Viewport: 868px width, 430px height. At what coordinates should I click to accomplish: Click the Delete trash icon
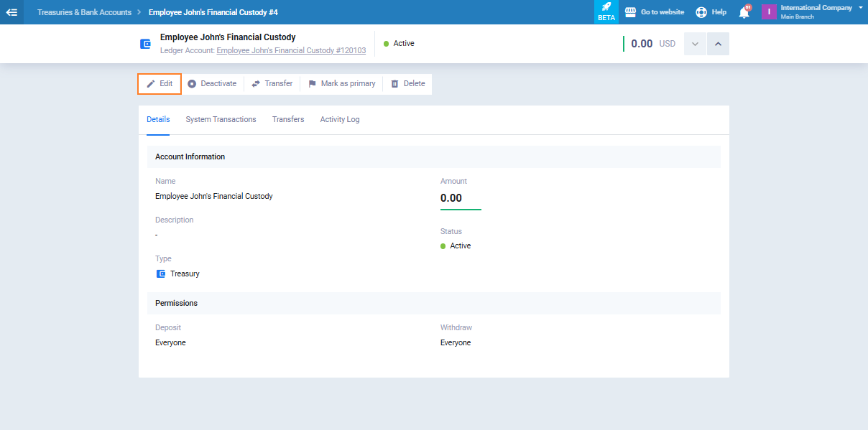(394, 84)
